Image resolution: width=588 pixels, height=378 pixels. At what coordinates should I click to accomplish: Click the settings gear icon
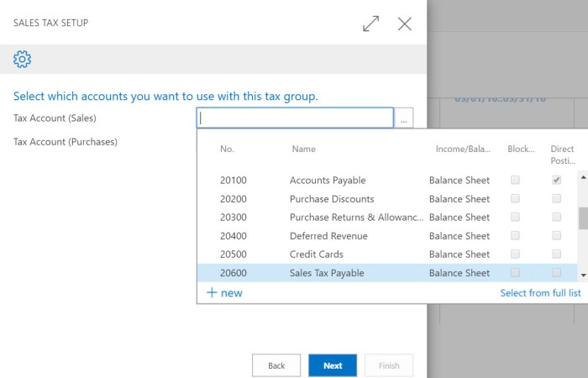pos(23,59)
